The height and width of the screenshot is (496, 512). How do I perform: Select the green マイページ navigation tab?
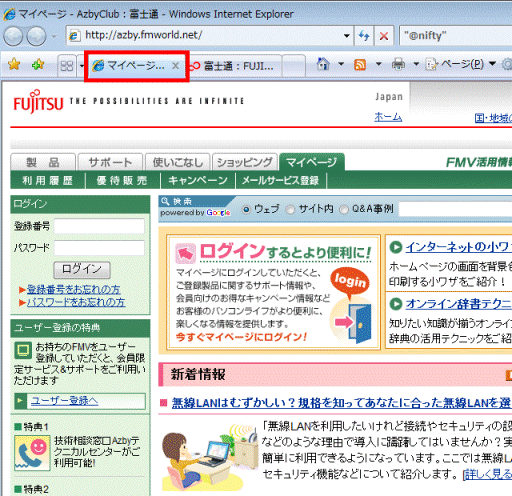pyautogui.click(x=312, y=162)
